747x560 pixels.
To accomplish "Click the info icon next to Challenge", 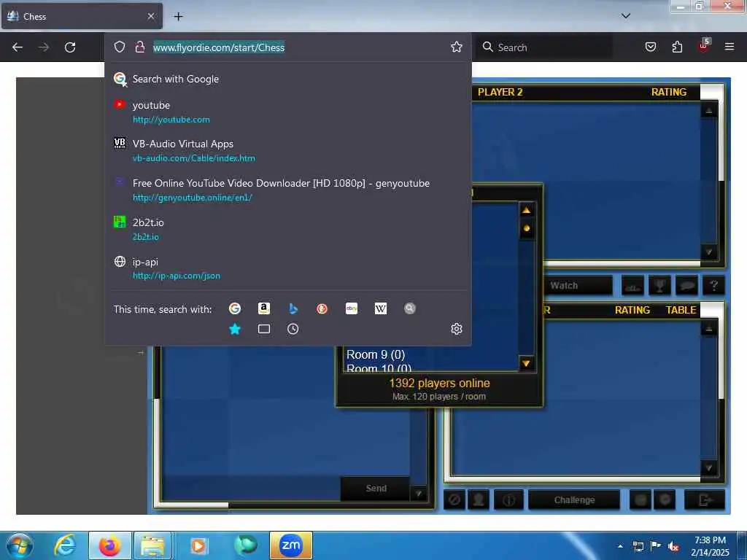I will click(x=508, y=499).
